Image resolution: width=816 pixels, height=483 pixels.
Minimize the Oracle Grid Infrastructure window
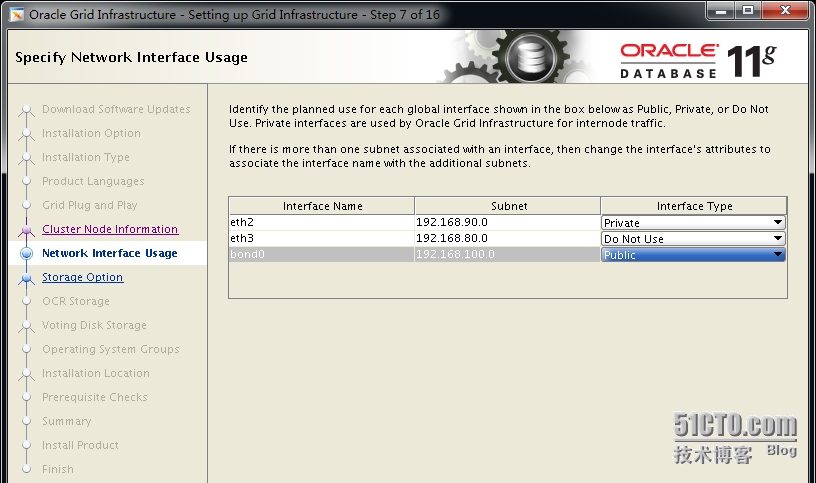tap(721, 10)
